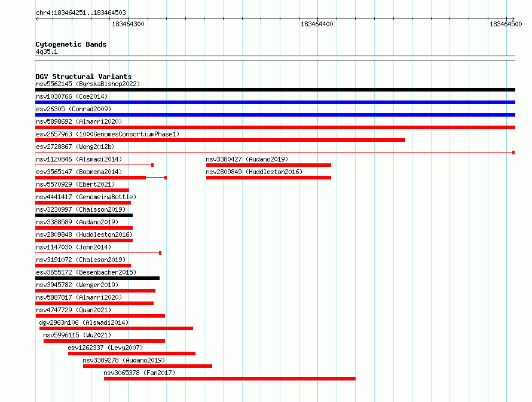Open esv1262337 (Levy2007) label
Viewport: 532px width, 402px height.
pyautogui.click(x=106, y=348)
